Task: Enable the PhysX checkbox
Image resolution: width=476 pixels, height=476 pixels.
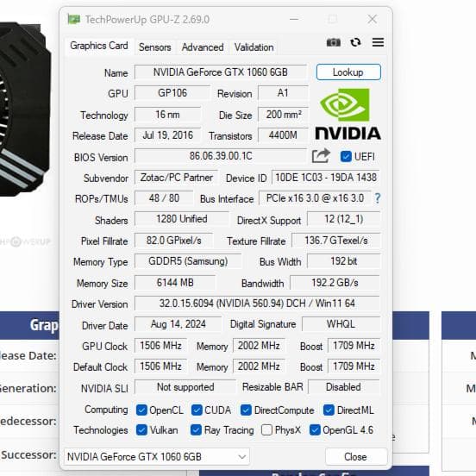Action: pos(266,429)
